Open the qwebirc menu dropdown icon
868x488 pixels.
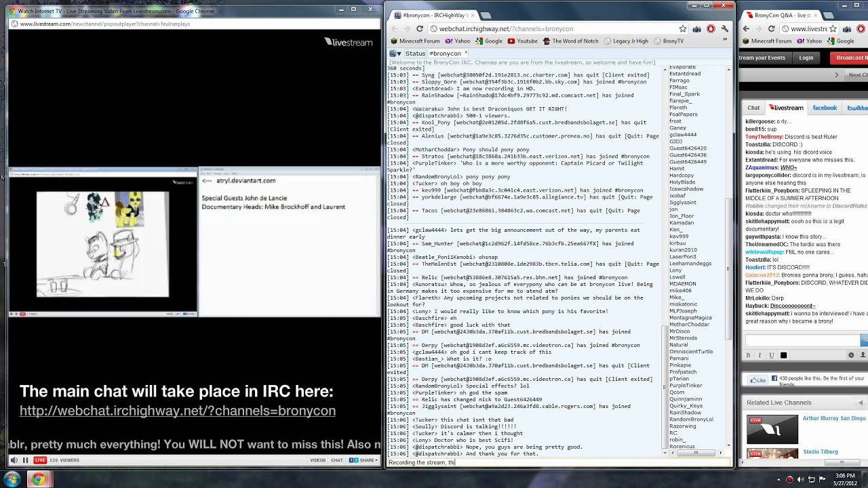[x=395, y=53]
